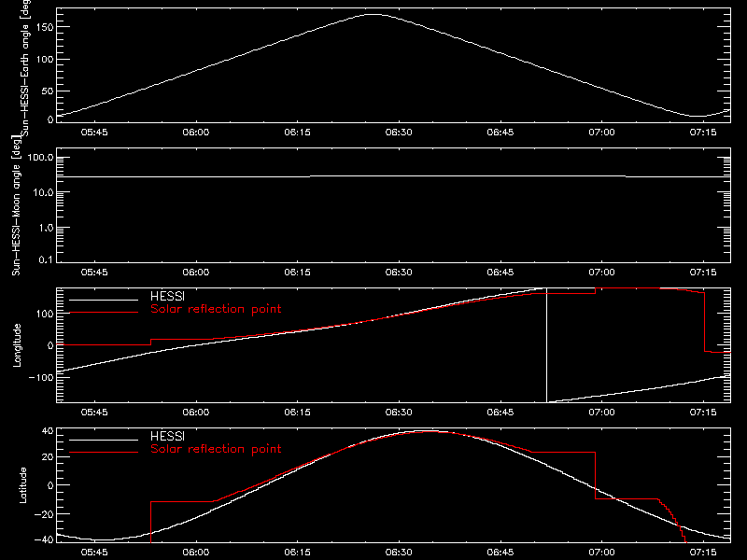747x560 pixels.
Task: Select 'HESSI' legend label in Latitude plot
Action: click(x=167, y=436)
